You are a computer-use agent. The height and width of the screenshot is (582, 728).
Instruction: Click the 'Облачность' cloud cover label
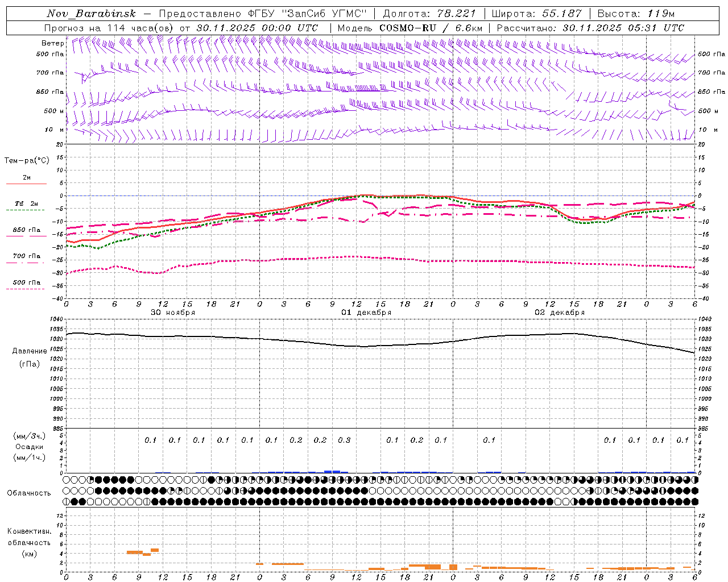(29, 493)
